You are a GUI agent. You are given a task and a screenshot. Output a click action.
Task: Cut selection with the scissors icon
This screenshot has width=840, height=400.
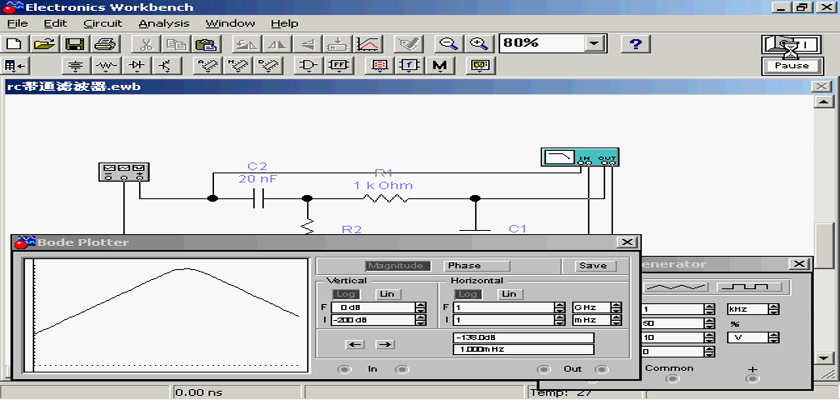coord(145,44)
